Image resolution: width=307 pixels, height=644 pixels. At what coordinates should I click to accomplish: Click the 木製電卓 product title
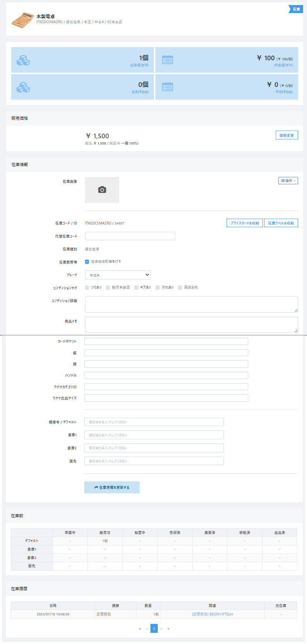(x=46, y=16)
